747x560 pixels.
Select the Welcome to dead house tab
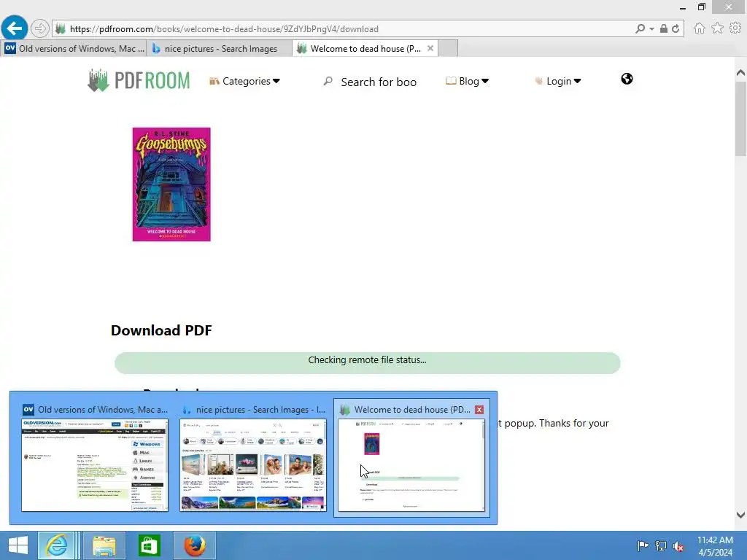pyautogui.click(x=365, y=49)
